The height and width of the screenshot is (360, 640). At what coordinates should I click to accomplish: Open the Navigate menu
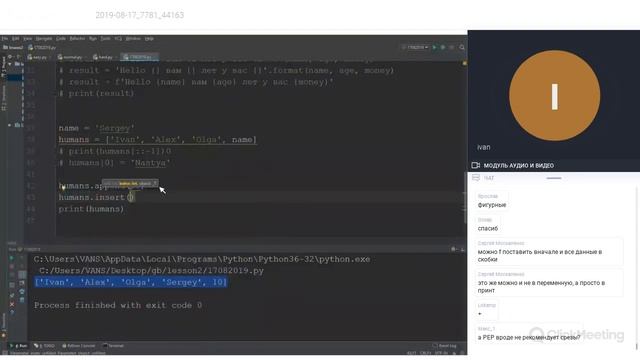(44, 39)
